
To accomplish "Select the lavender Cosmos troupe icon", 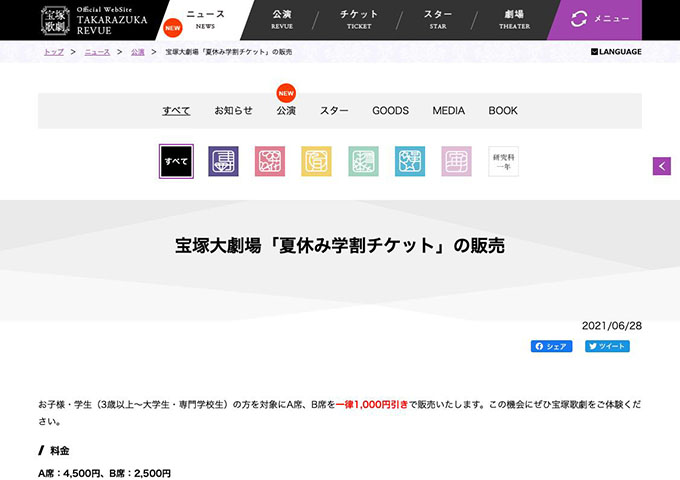I will pyautogui.click(x=457, y=161).
